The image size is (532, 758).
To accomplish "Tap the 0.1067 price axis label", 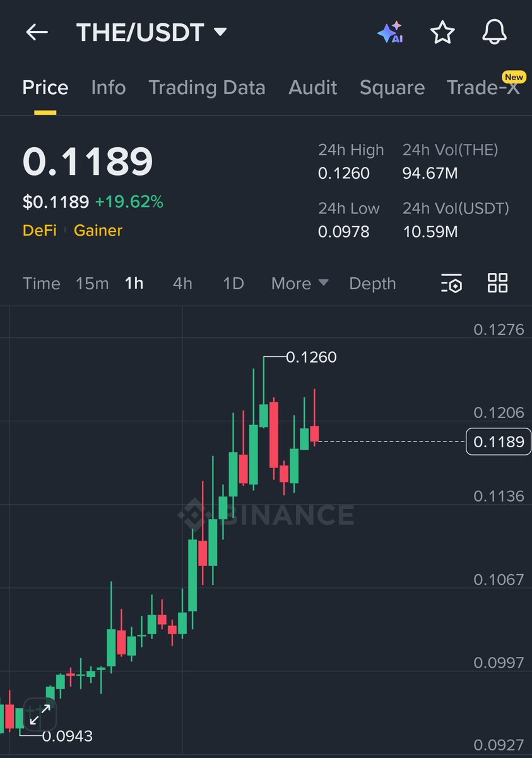I will (499, 579).
